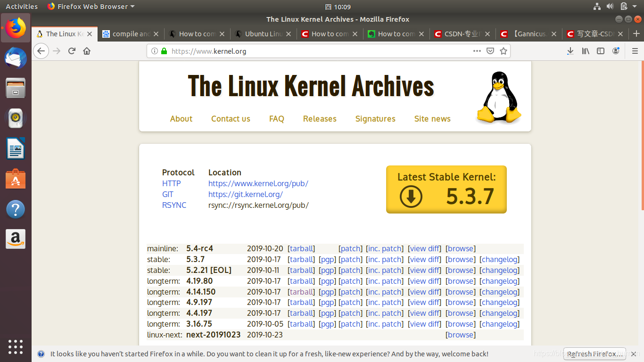Open the Signatures link

[x=375, y=119]
